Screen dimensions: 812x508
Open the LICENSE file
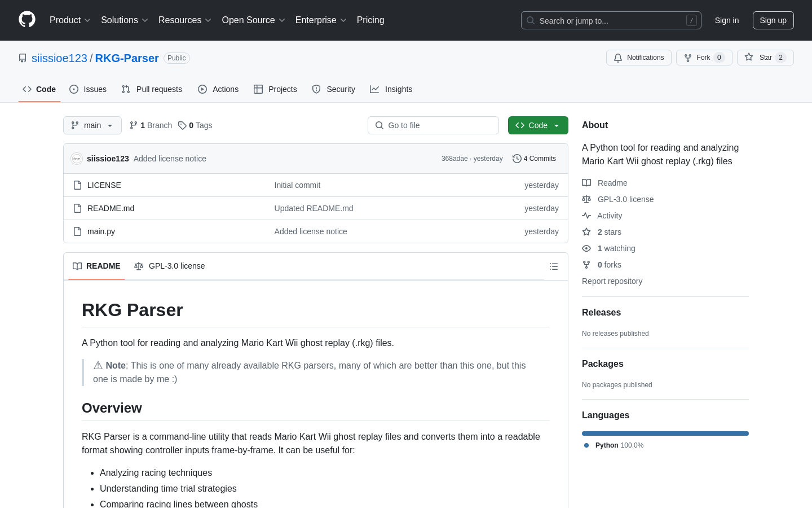tap(104, 185)
